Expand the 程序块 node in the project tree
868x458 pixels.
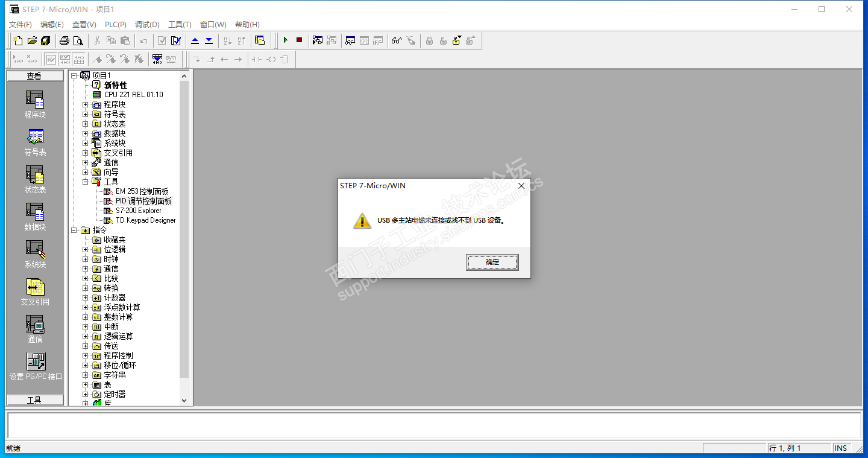86,104
